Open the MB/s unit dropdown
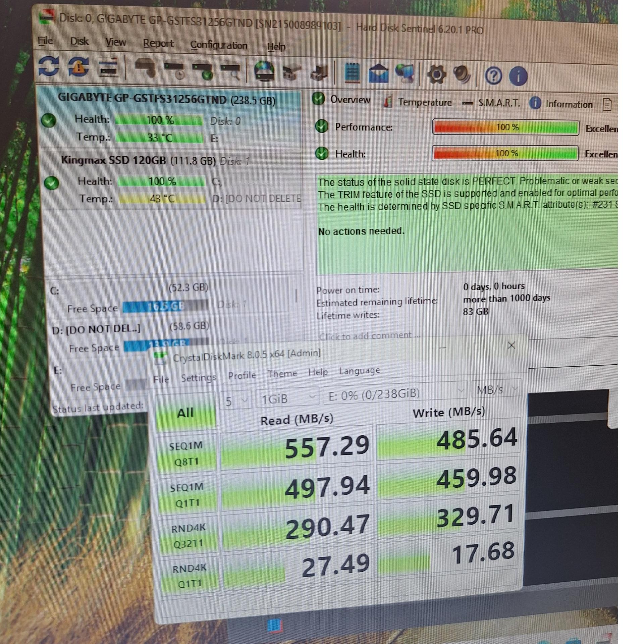The height and width of the screenshot is (644, 644). [496, 390]
